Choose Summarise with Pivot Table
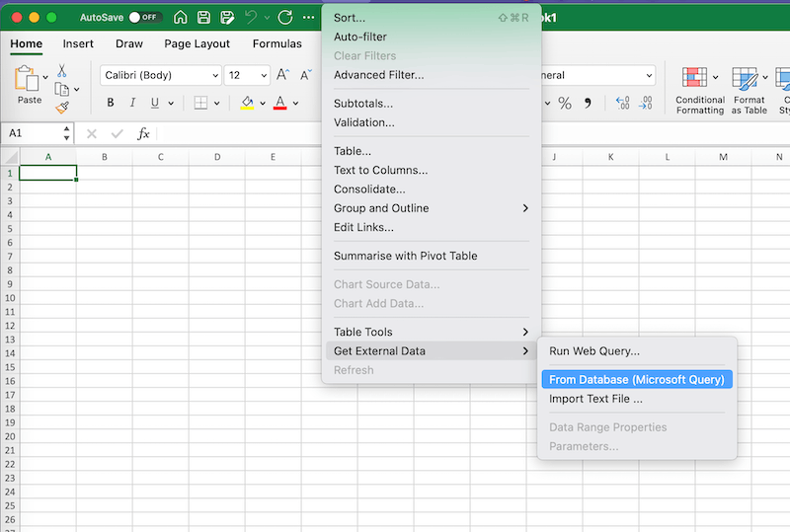The height and width of the screenshot is (532, 790). (x=432, y=256)
